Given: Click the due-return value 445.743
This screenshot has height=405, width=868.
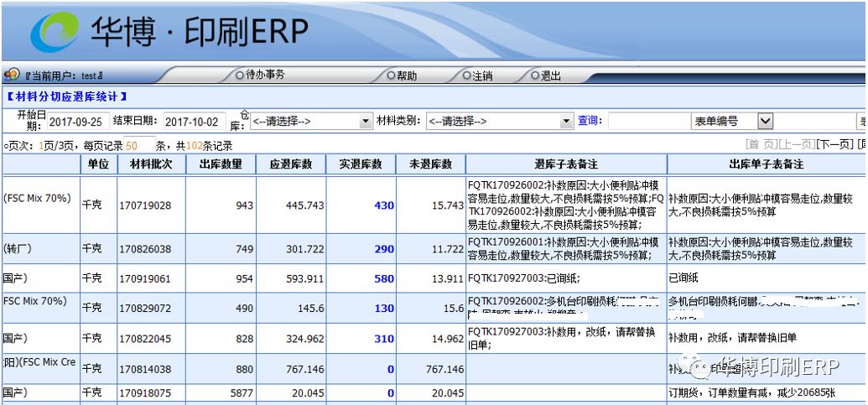Looking at the screenshot, I should click(305, 205).
